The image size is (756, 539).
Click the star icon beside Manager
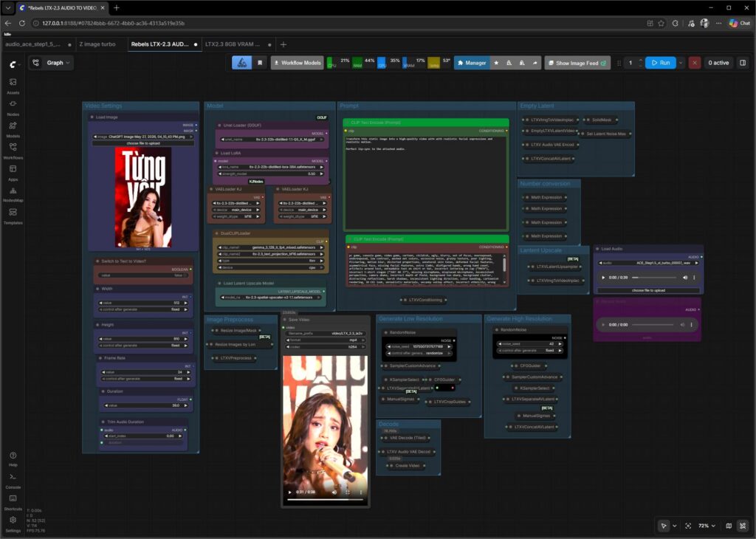point(496,63)
